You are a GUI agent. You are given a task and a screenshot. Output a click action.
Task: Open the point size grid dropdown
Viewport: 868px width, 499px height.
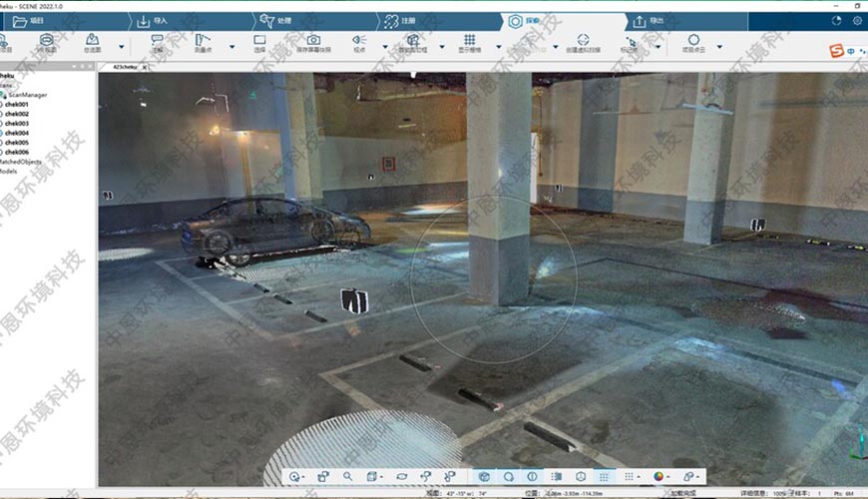[x=632, y=476]
